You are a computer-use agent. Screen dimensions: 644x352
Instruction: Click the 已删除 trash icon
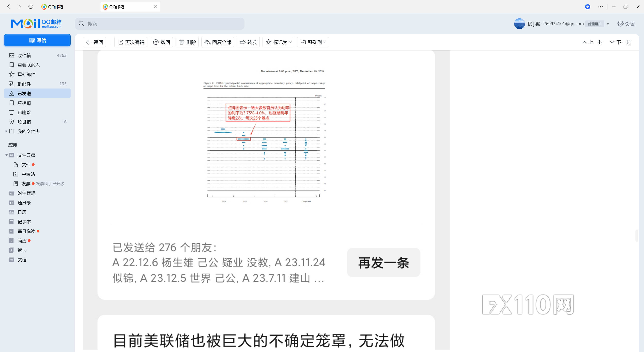click(12, 112)
